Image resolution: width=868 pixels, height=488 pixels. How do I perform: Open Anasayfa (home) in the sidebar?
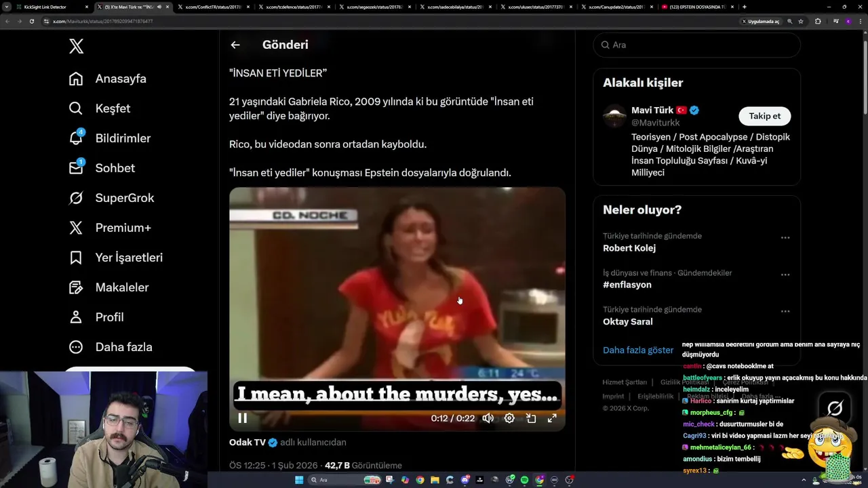point(108,79)
